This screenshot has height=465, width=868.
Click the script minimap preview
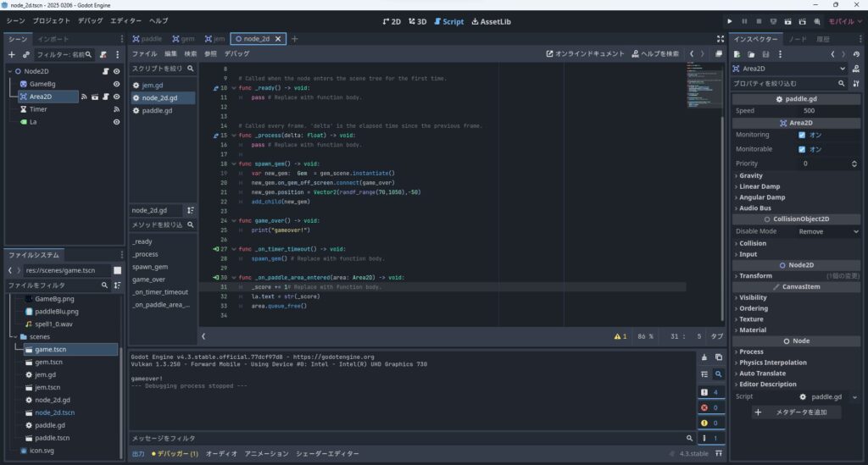[703, 84]
